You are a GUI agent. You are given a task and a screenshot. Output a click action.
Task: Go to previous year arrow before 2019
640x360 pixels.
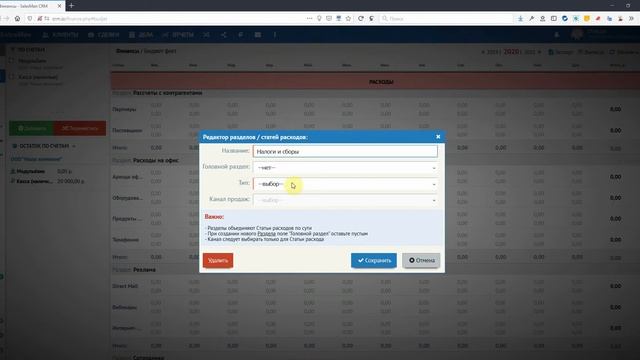tap(483, 52)
